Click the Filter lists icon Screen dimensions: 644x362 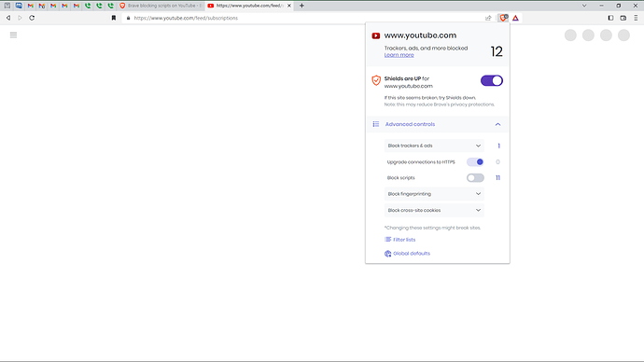click(x=387, y=239)
